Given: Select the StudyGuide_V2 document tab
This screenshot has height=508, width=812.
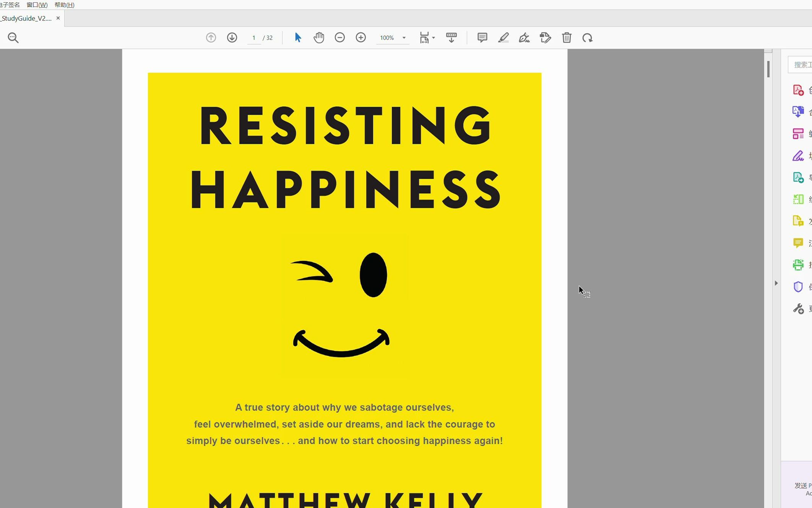Looking at the screenshot, I should tap(26, 18).
